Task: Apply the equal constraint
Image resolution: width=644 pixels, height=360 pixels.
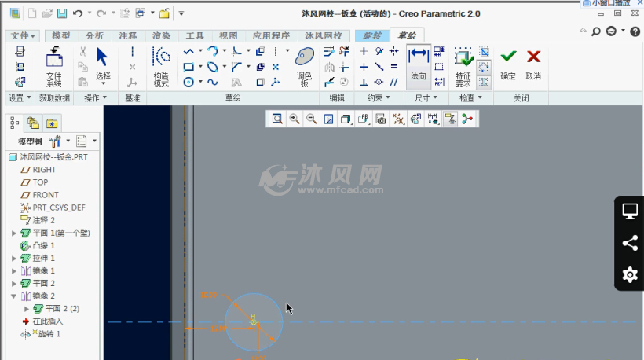Action: (394, 67)
